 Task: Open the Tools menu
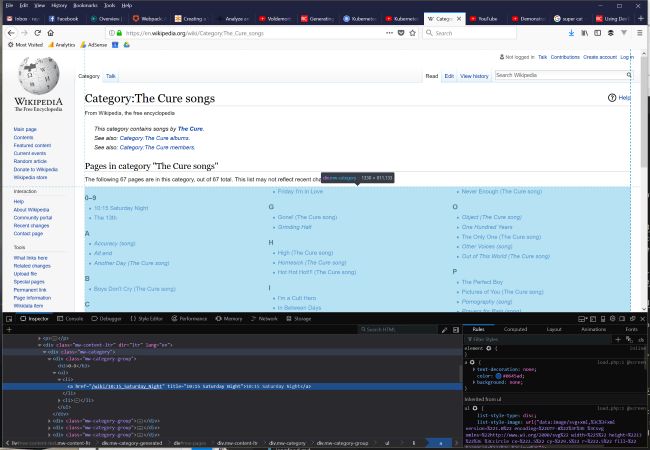tap(109, 5)
